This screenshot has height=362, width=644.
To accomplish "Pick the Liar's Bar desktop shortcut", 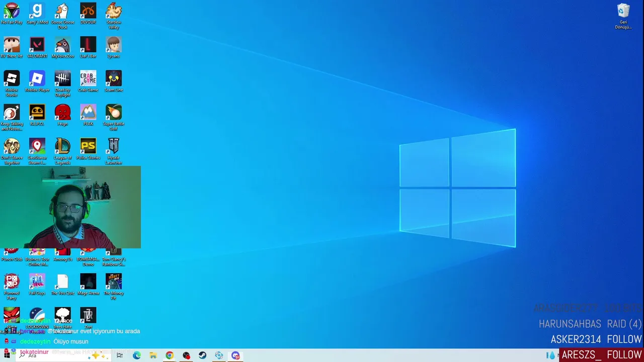I will [88, 48].
